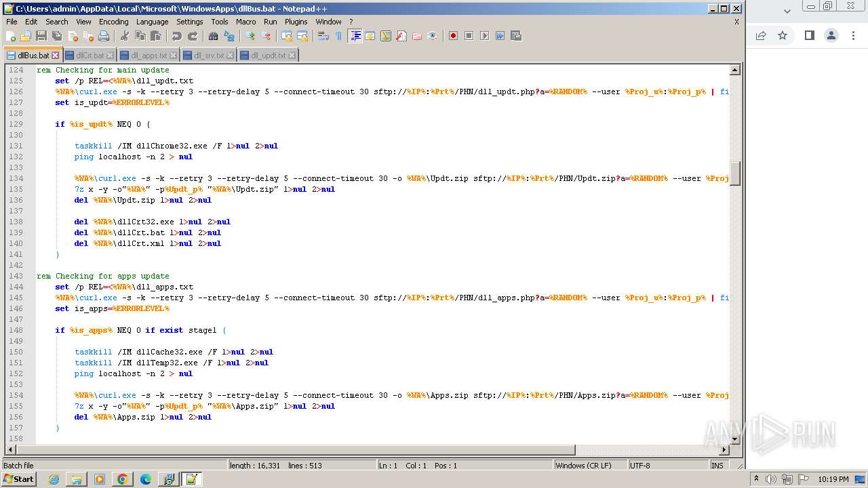
Task: Run macro multiple times icon
Action: [x=500, y=36]
